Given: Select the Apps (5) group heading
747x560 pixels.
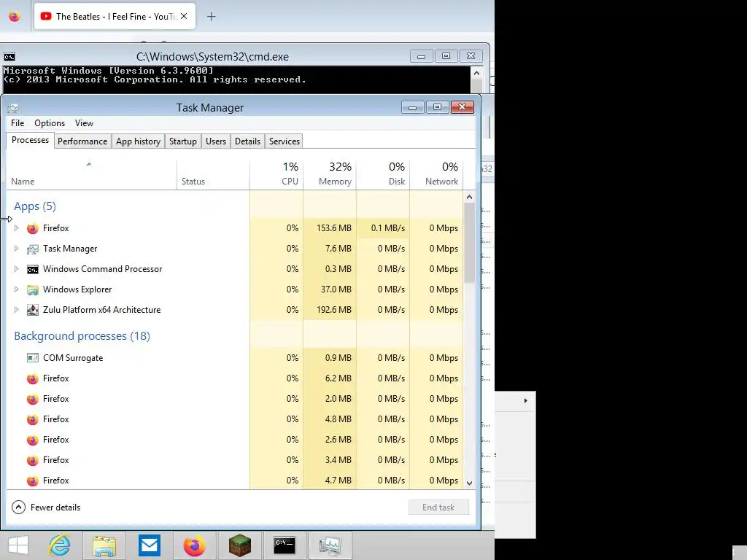Looking at the screenshot, I should (35, 206).
